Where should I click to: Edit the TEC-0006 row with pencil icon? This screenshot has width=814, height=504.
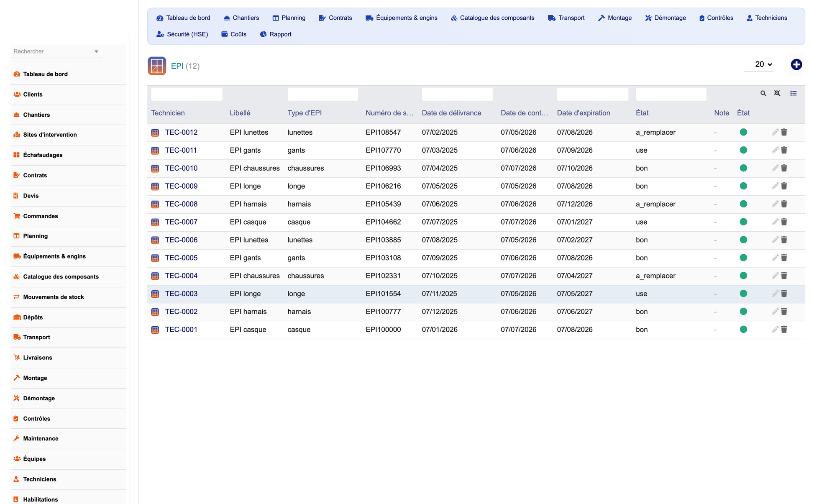[x=775, y=240]
